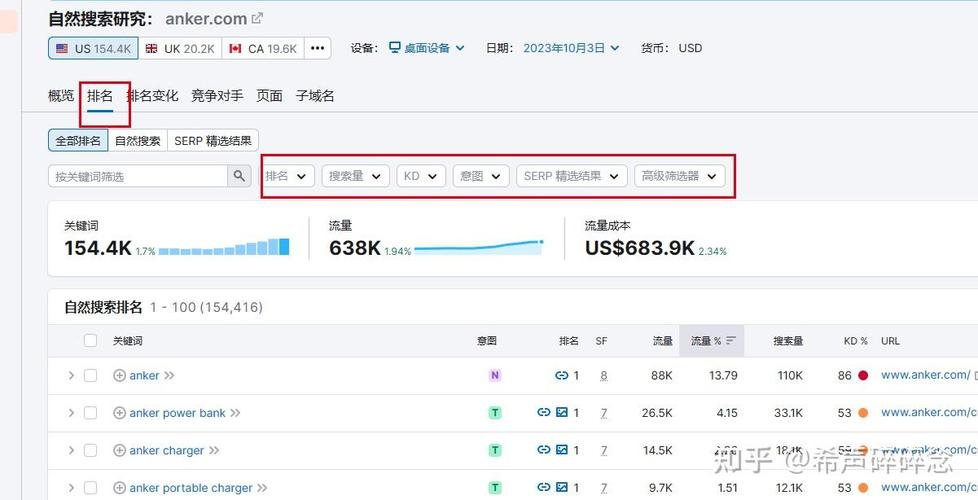Click the sitelink icon in anker row
The width and height of the screenshot is (978, 500).
pyautogui.click(x=561, y=375)
